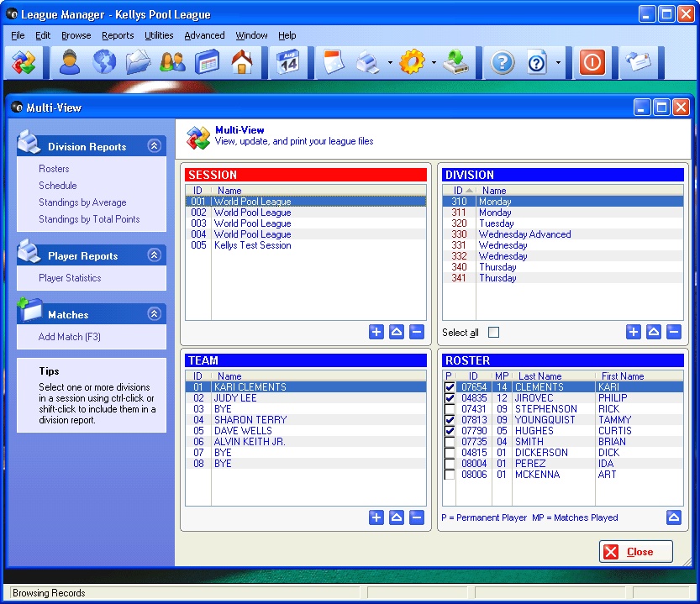The width and height of the screenshot is (700, 604).
Task: Open the two-people icon in toolbar
Action: coord(172,63)
